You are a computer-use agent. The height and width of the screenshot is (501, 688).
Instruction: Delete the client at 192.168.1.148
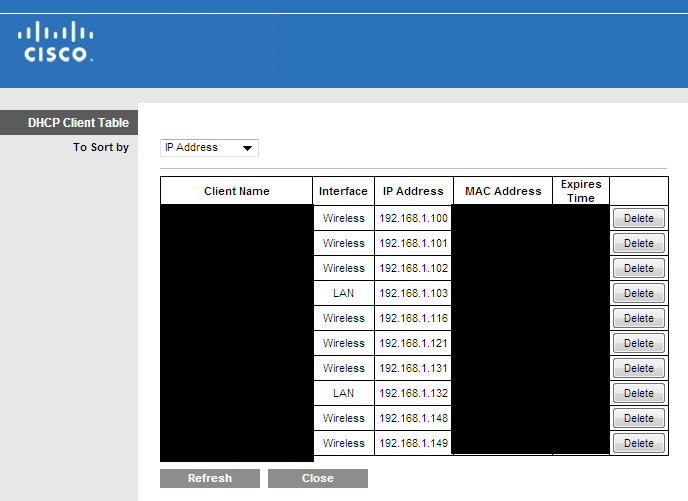click(x=638, y=418)
